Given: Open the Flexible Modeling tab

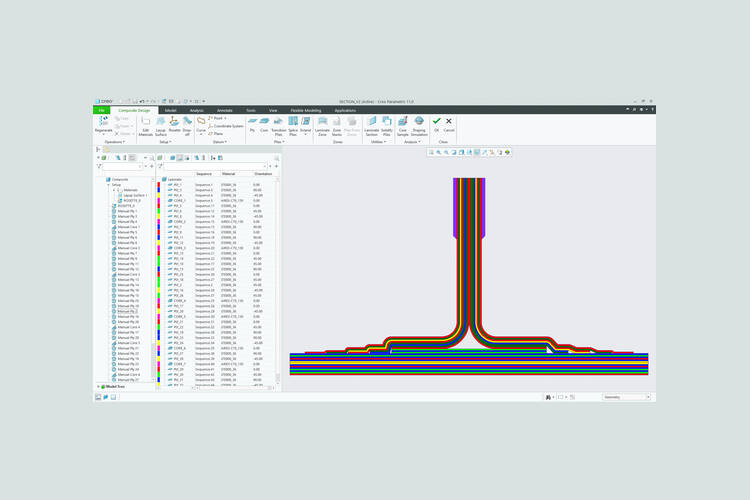Looking at the screenshot, I should [306, 110].
